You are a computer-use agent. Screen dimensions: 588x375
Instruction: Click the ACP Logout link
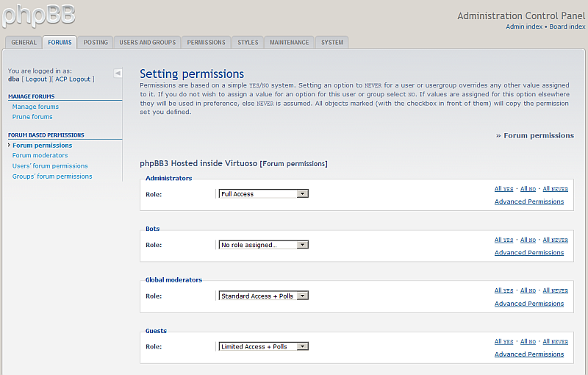coord(73,79)
